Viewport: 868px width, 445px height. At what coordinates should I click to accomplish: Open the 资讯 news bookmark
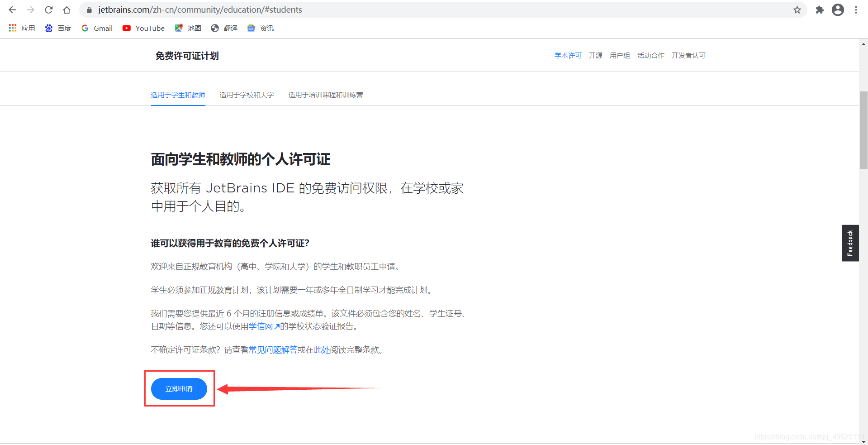[x=260, y=28]
